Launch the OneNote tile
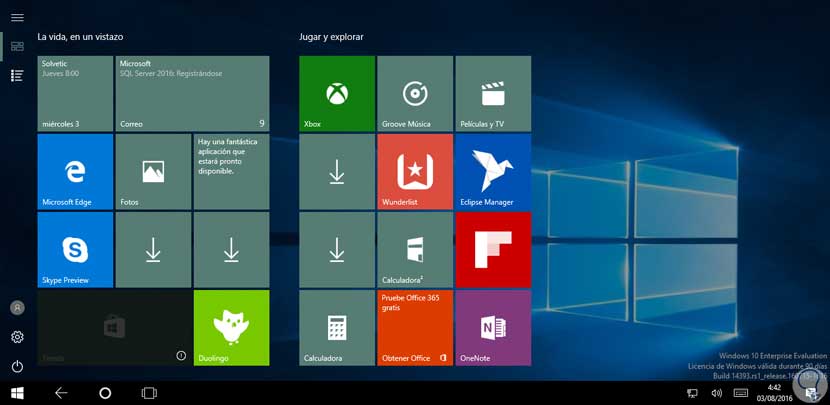 click(x=493, y=328)
